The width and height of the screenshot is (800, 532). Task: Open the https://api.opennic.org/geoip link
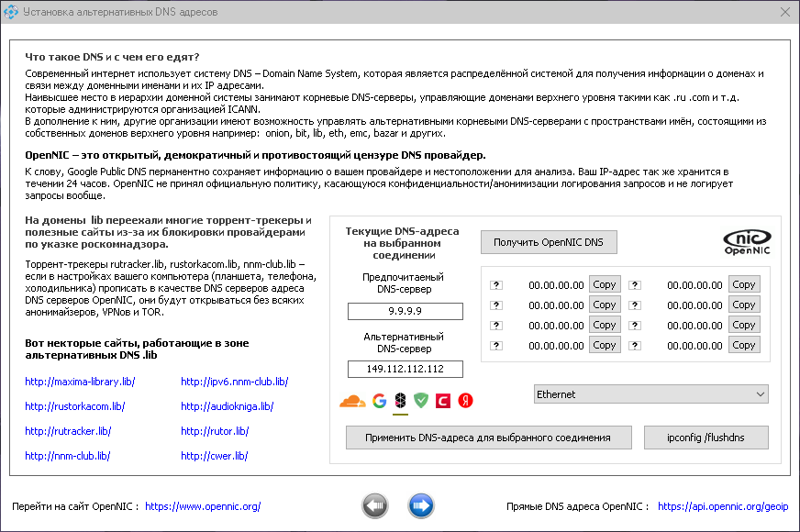(x=723, y=506)
